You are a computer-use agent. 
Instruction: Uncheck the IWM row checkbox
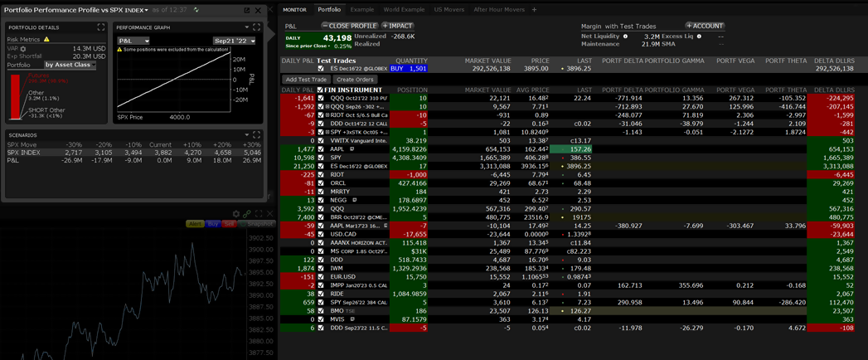pos(321,268)
